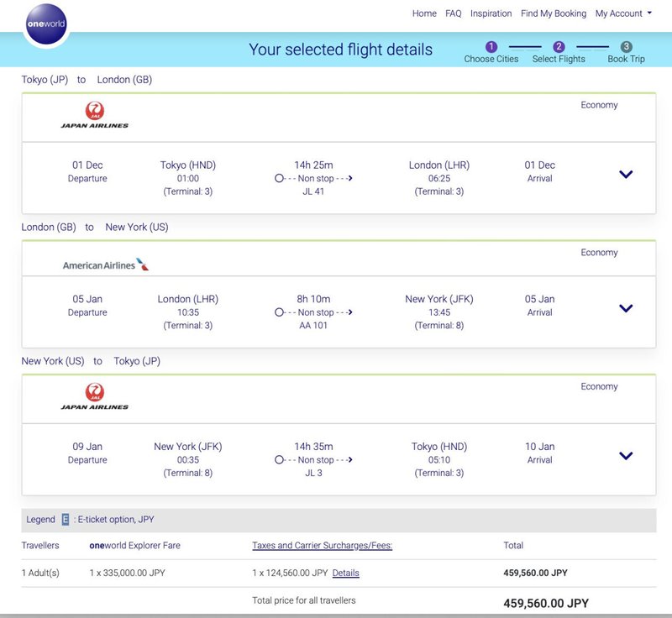Open the Home page link
The width and height of the screenshot is (672, 618).
[x=424, y=13]
